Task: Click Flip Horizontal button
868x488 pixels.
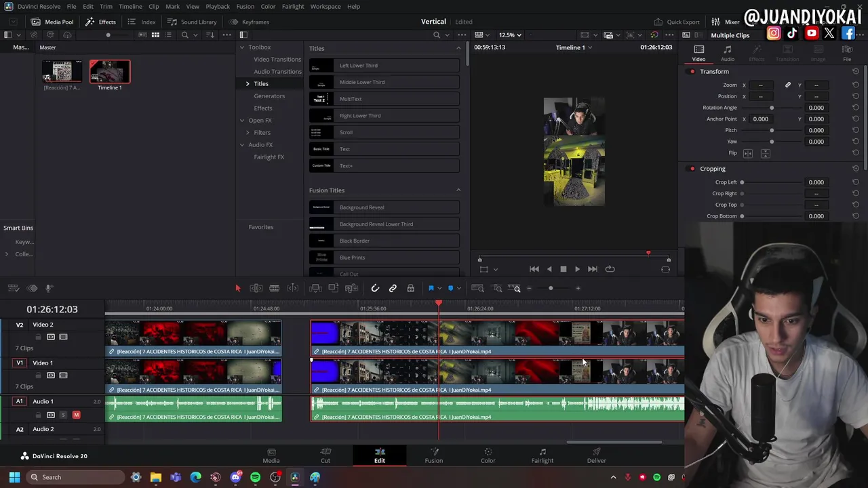Action: pyautogui.click(x=748, y=153)
